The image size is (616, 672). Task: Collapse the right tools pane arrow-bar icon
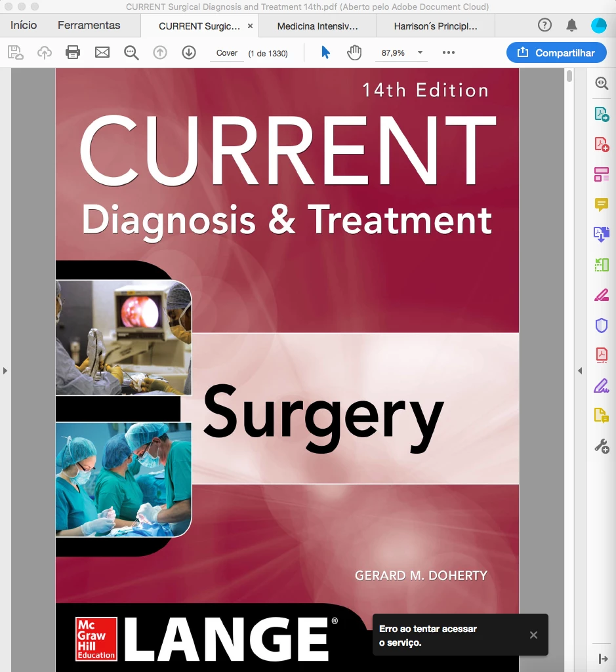coord(603,659)
